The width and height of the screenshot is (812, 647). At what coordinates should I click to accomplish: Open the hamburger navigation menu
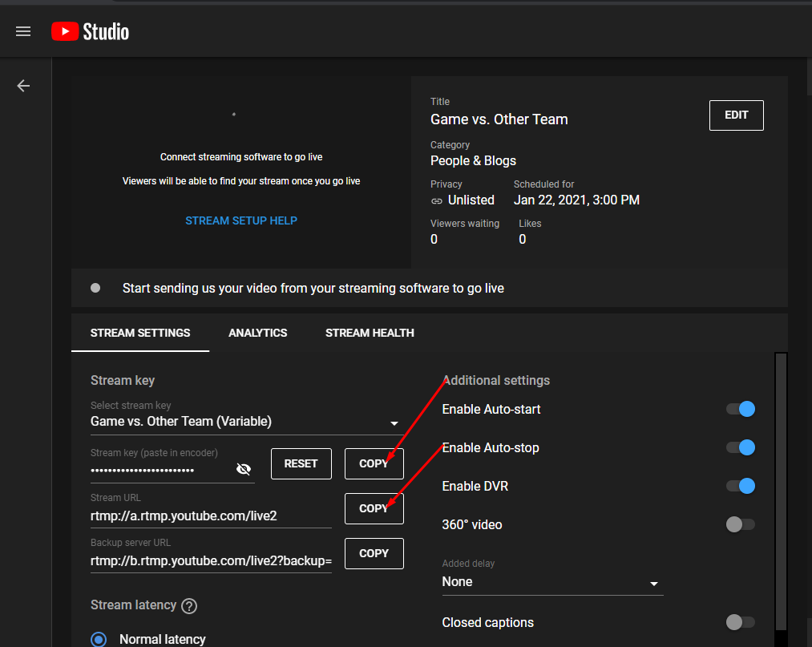click(x=23, y=31)
